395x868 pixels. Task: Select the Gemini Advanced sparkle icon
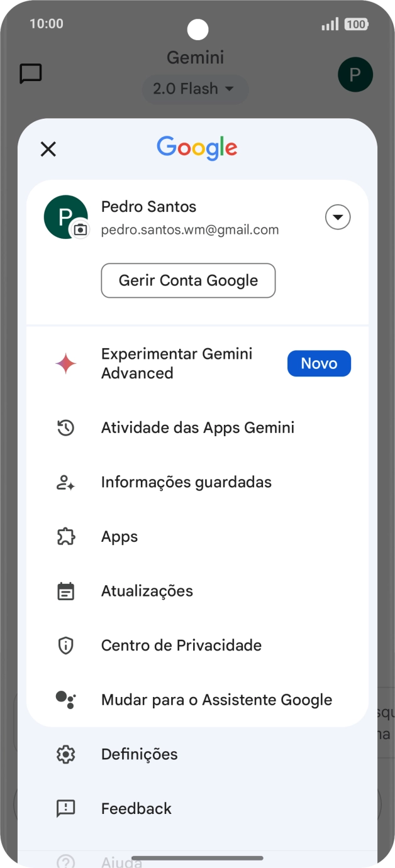pos(65,363)
